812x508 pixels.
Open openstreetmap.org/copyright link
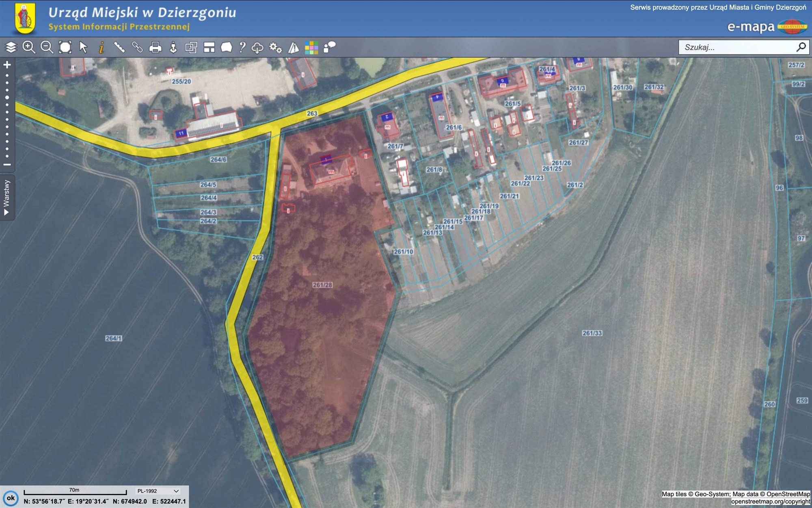click(x=770, y=501)
